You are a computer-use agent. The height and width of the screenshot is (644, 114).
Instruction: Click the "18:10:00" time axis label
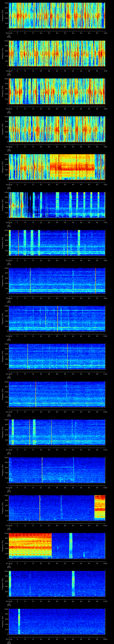coord(9,374)
